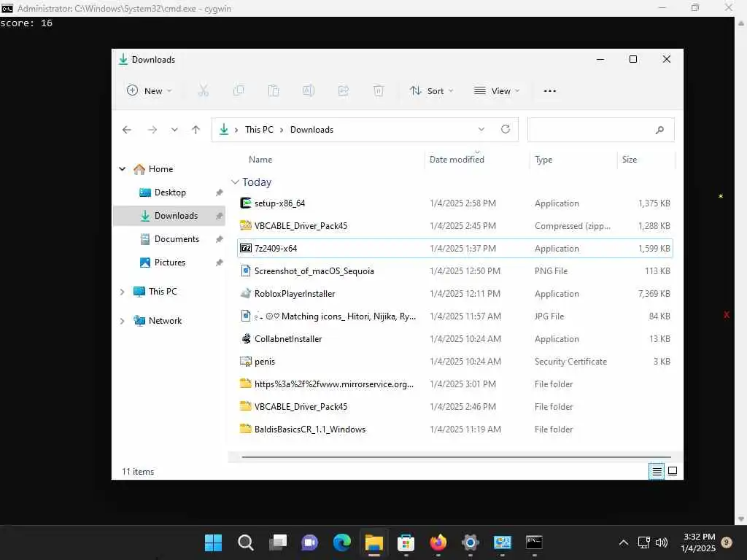Switch to the cmd terminal taskbar icon
Image resolution: width=747 pixels, height=560 pixels.
(534, 542)
